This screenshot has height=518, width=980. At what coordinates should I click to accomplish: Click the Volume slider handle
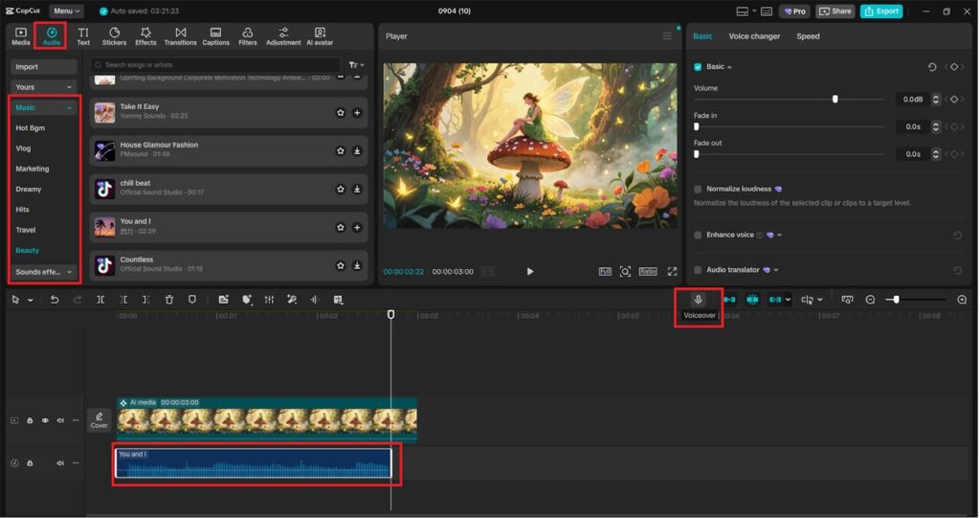835,99
